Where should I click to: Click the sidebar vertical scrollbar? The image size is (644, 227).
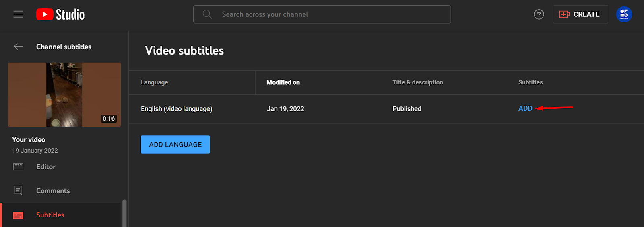tap(124, 213)
